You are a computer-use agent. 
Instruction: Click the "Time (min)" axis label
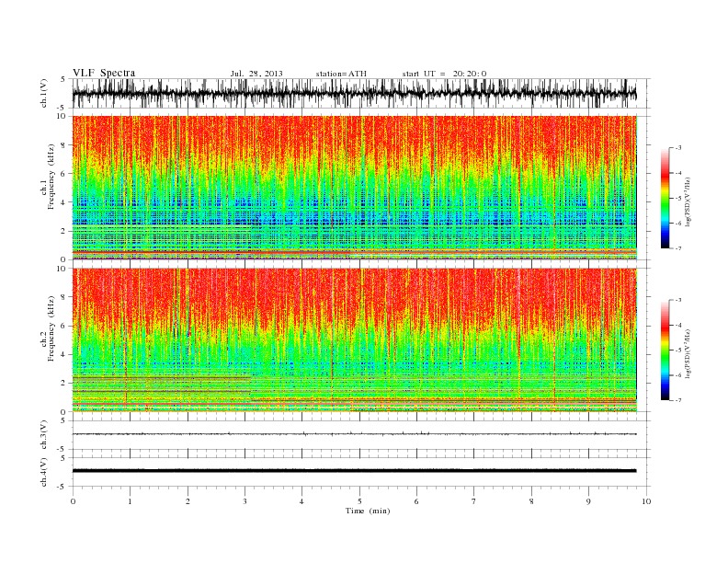coord(368,511)
